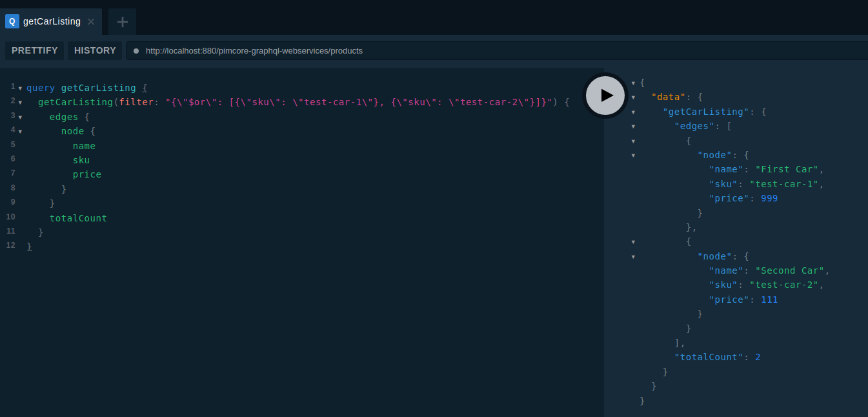Collapse line 3 edges fold arrow

[20, 117]
